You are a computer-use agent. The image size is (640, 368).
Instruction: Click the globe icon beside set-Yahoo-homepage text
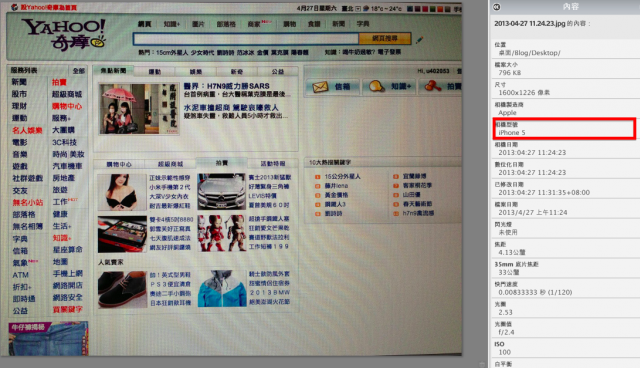pyautogui.click(x=14, y=7)
